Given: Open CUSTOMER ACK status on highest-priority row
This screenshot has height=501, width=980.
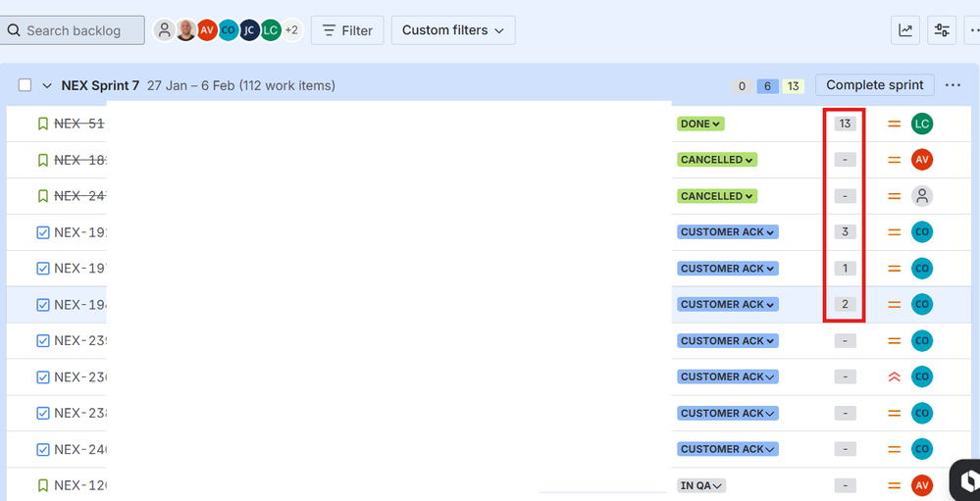Looking at the screenshot, I should (x=728, y=376).
